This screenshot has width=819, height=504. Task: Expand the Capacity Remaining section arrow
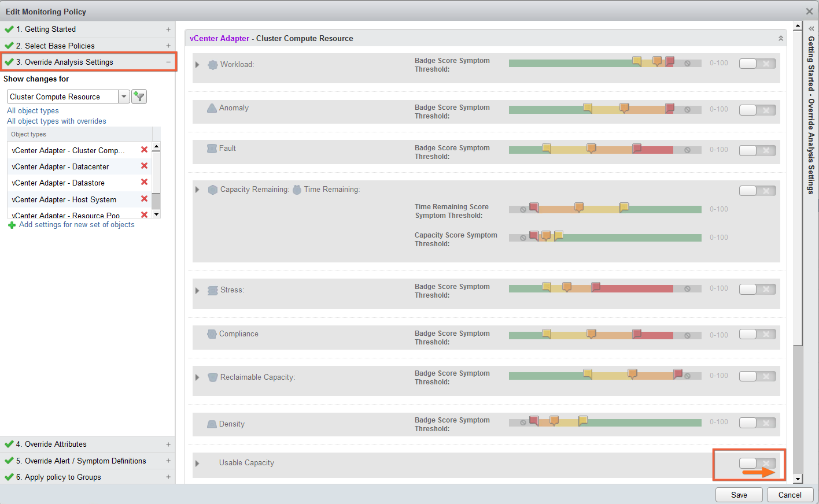tap(197, 190)
